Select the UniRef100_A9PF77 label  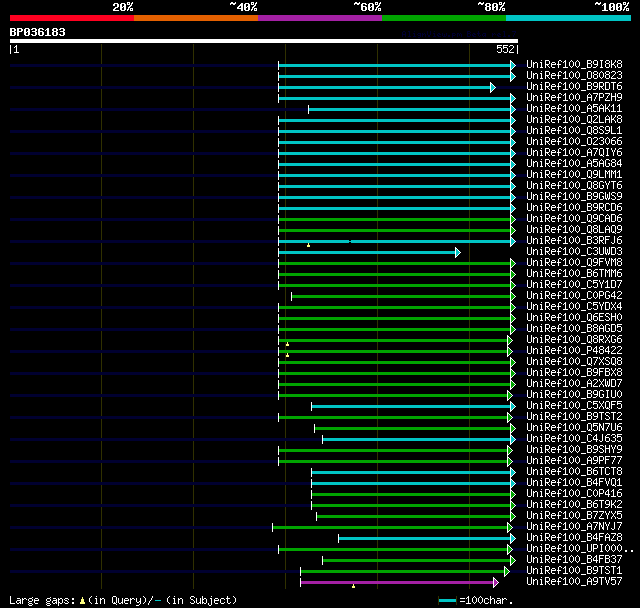(574, 461)
